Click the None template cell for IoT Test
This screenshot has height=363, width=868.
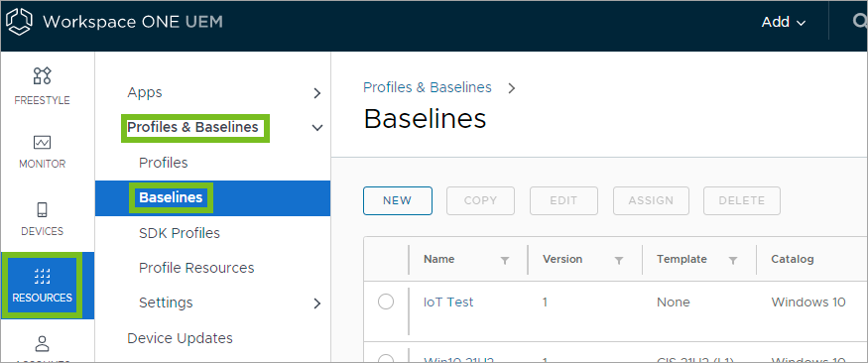click(674, 302)
